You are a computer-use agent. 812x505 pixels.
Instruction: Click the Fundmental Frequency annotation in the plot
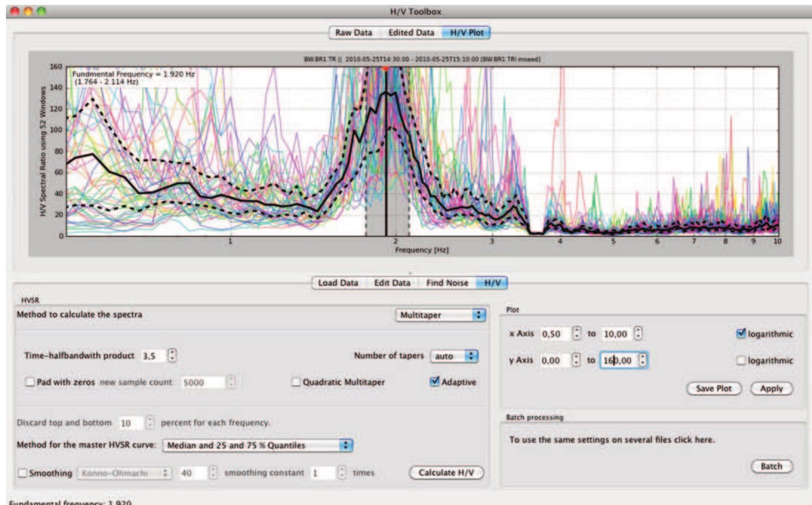click(x=133, y=78)
